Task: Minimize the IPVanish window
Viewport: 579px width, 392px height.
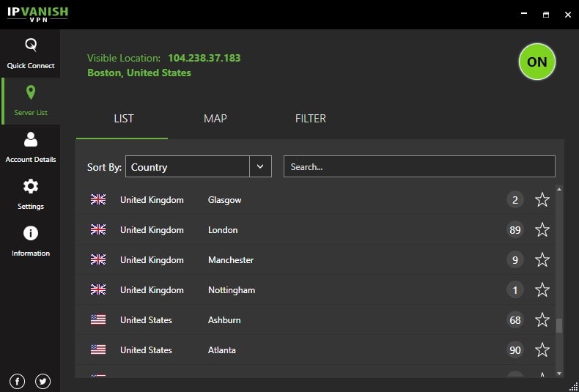Action: [524, 14]
